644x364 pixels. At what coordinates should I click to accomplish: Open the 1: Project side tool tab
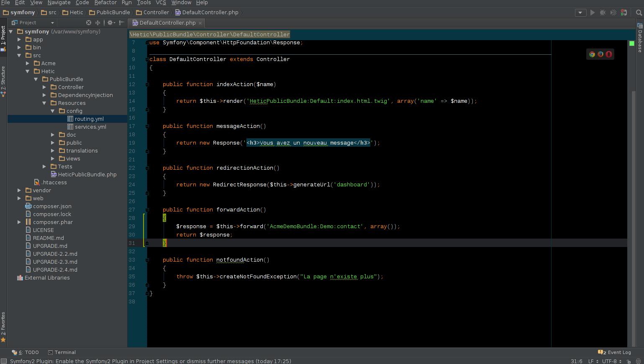[x=3, y=38]
